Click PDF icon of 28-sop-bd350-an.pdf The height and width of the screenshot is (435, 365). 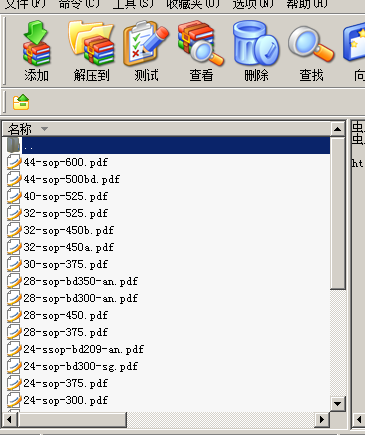tap(14, 281)
